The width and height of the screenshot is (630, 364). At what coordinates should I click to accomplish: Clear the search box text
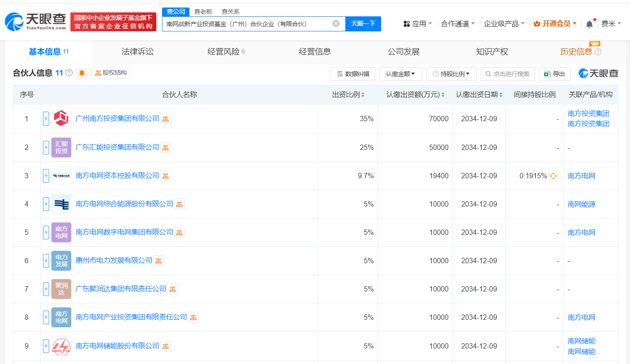point(336,23)
